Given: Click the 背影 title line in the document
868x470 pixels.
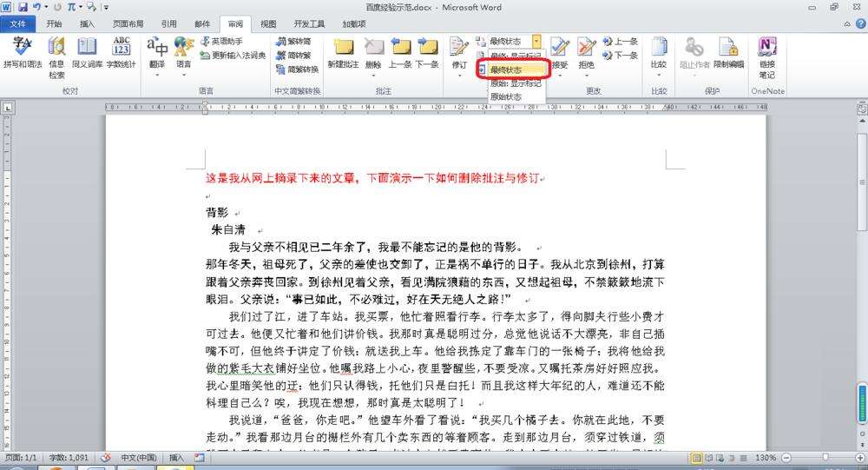Looking at the screenshot, I should tap(217, 212).
